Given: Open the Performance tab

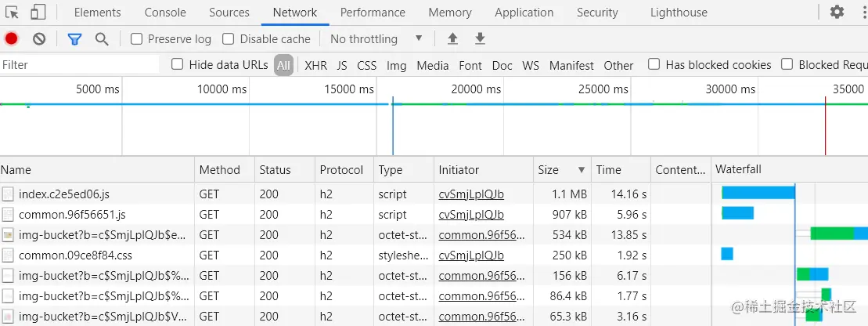Looking at the screenshot, I should (x=373, y=13).
